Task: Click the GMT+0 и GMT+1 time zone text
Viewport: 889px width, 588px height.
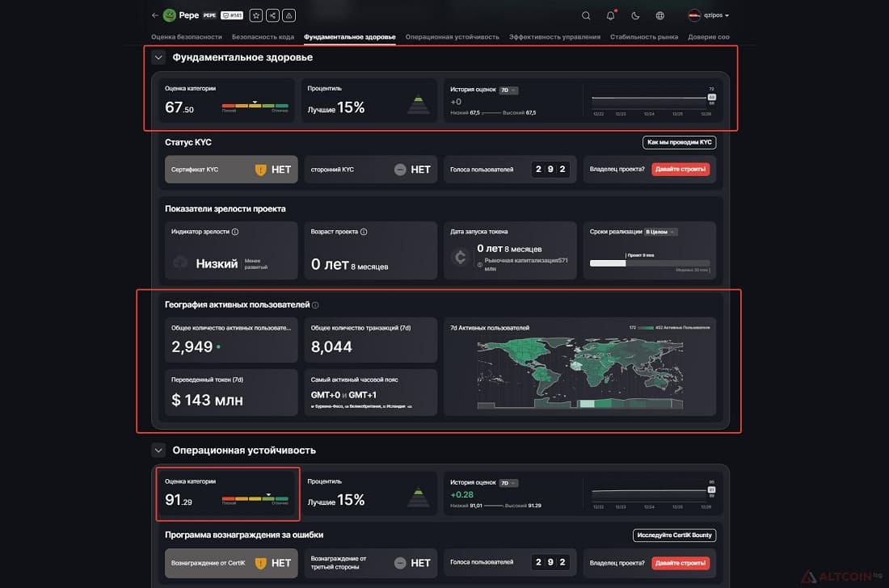Action: [x=343, y=395]
